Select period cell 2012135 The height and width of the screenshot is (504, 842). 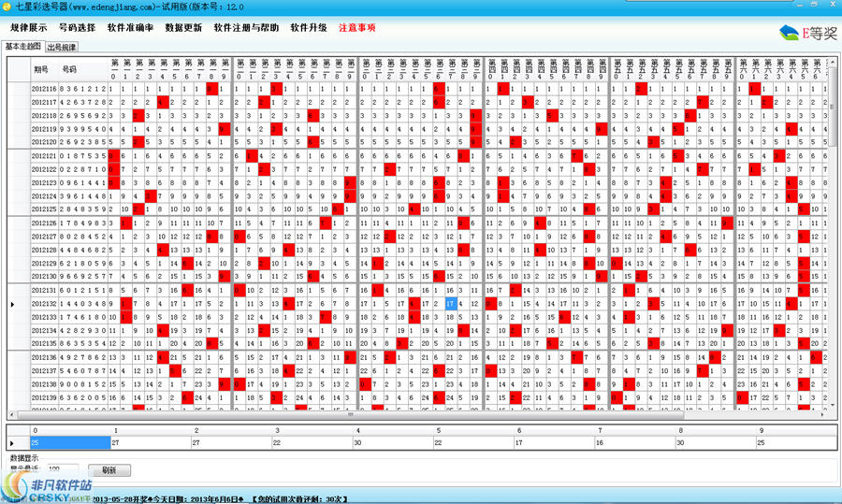pyautogui.click(x=44, y=343)
